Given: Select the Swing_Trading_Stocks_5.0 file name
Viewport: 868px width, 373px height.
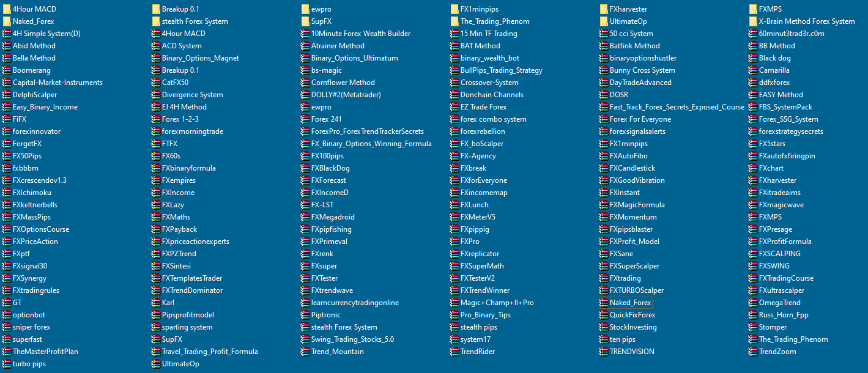Looking at the screenshot, I should [353, 339].
